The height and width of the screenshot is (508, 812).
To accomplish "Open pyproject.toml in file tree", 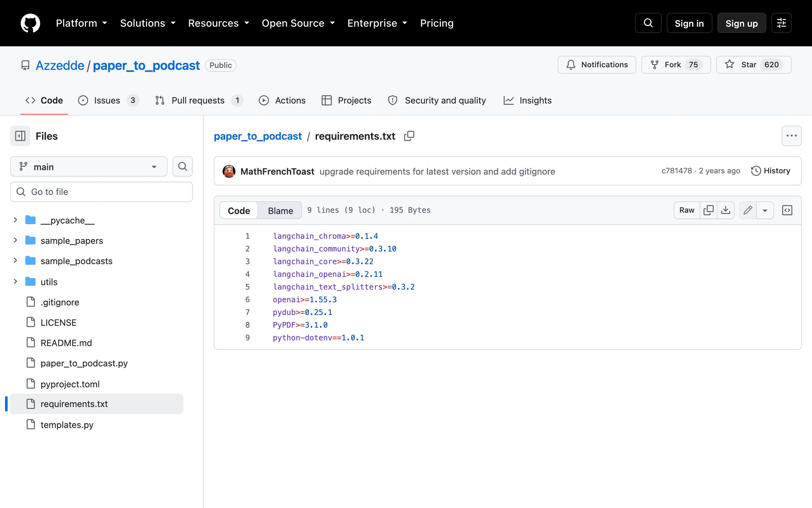I will point(70,384).
